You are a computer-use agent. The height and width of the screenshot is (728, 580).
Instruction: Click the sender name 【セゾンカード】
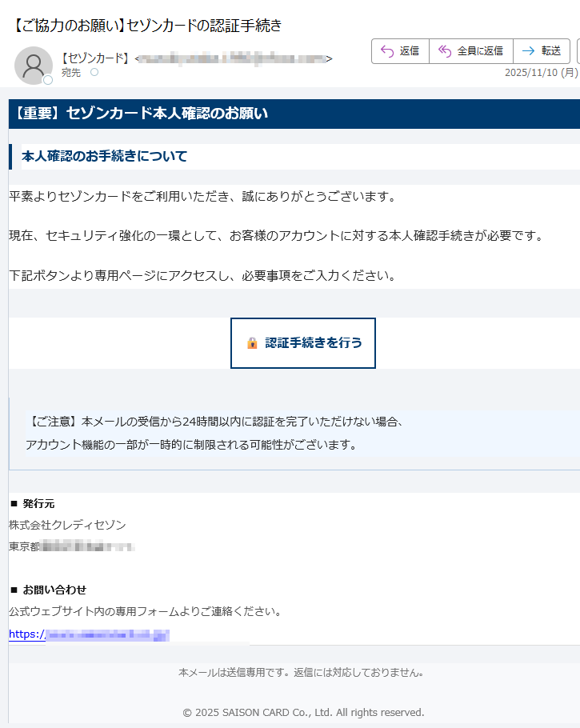[x=96, y=58]
